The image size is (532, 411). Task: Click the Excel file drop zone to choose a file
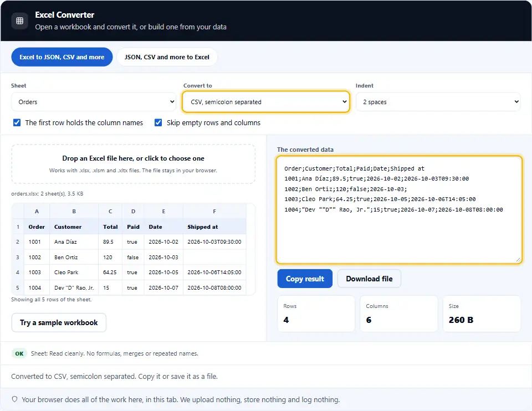[134, 164]
